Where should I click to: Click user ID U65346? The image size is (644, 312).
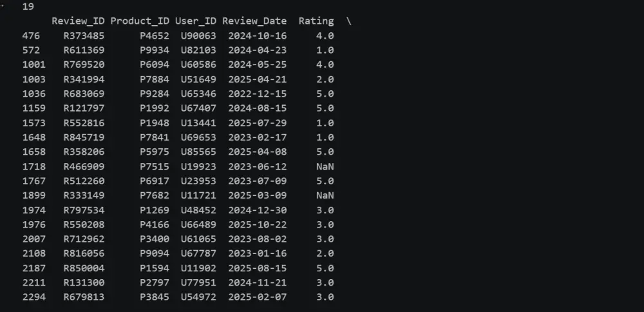click(x=198, y=93)
